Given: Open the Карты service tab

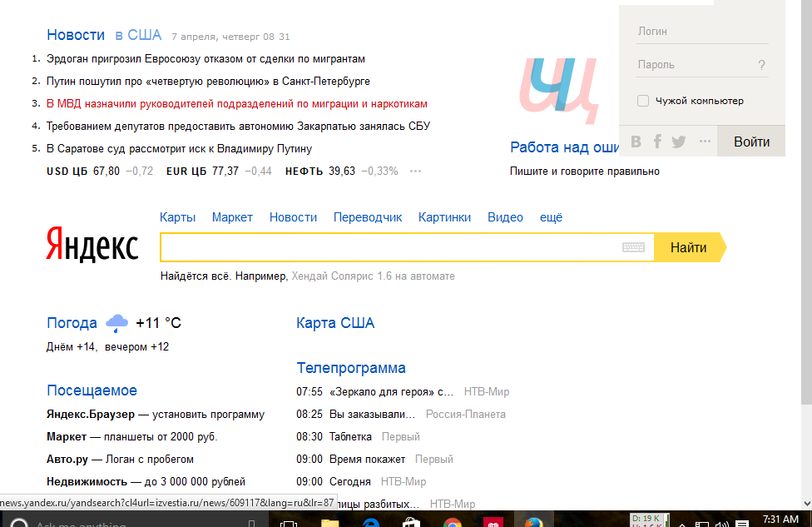Looking at the screenshot, I should click(178, 217).
